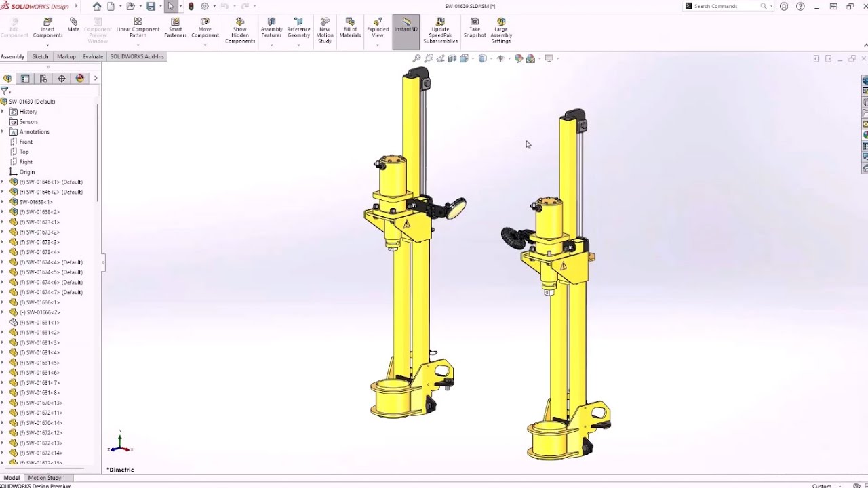This screenshot has height=488, width=868.
Task: Switch to the Model tab
Action: (x=12, y=478)
